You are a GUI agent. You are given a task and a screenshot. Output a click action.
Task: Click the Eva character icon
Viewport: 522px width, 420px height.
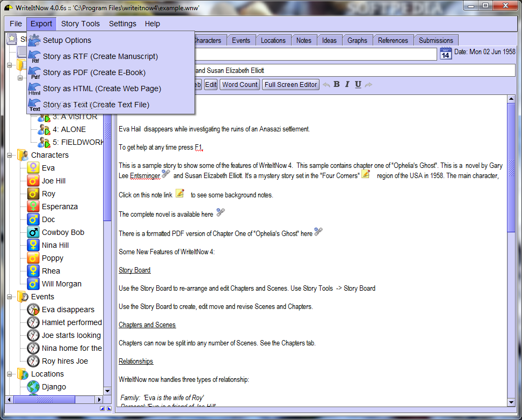click(x=33, y=167)
